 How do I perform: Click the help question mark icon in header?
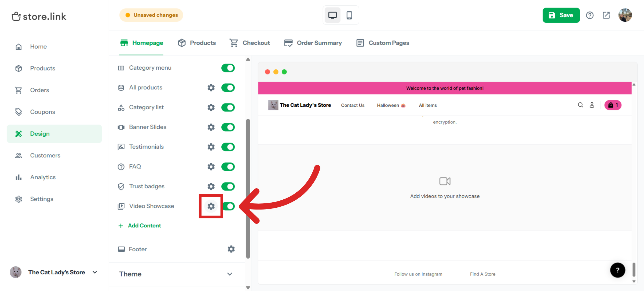click(590, 15)
